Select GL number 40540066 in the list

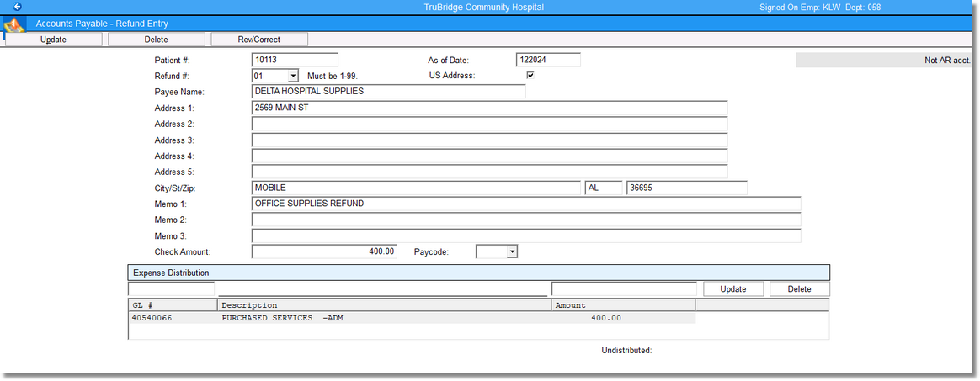(152, 319)
